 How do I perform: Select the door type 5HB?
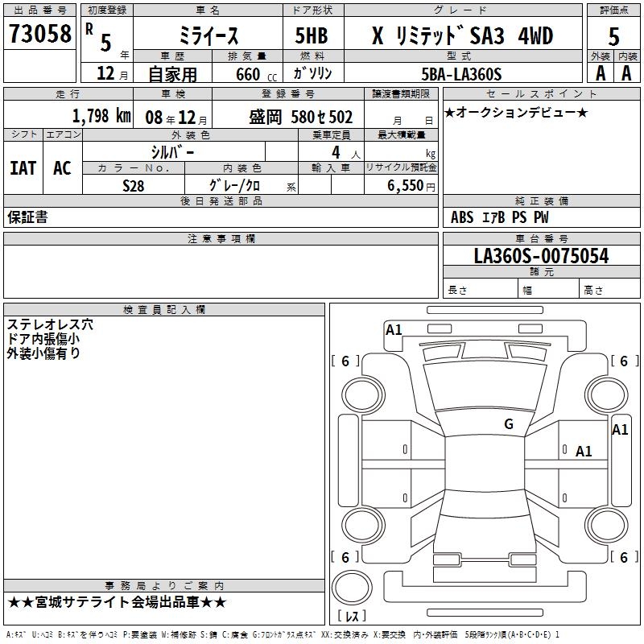(x=312, y=35)
